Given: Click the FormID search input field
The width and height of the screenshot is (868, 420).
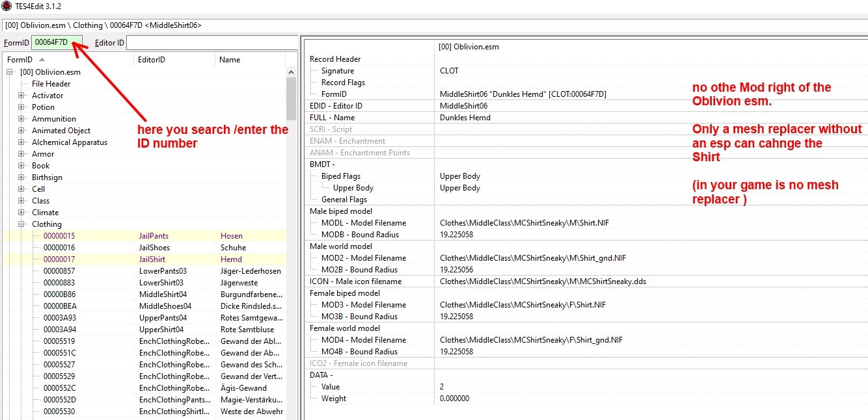Looking at the screenshot, I should 56,42.
